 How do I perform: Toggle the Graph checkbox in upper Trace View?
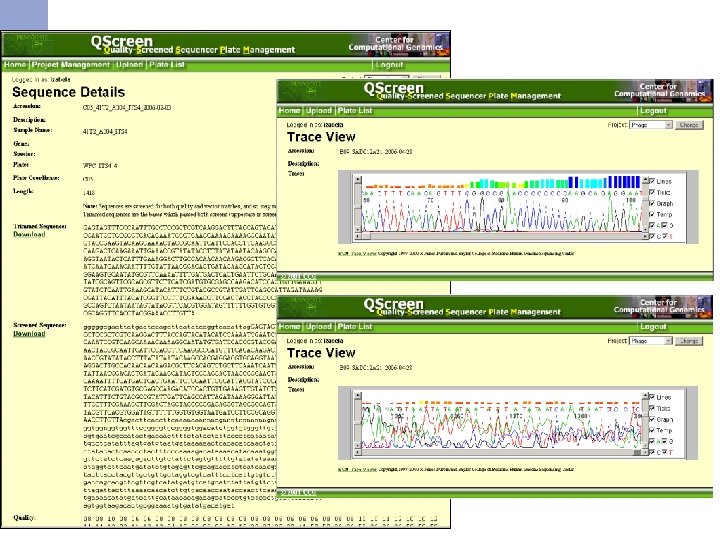point(652,203)
